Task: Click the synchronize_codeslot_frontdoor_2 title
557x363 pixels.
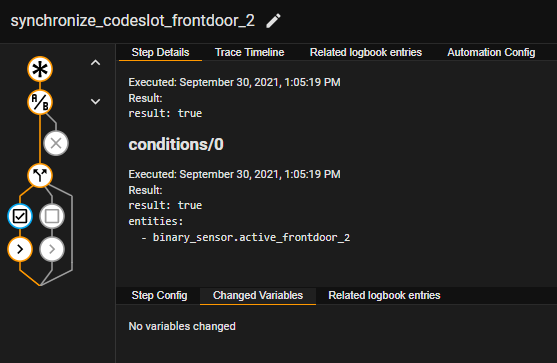Action: click(x=133, y=21)
